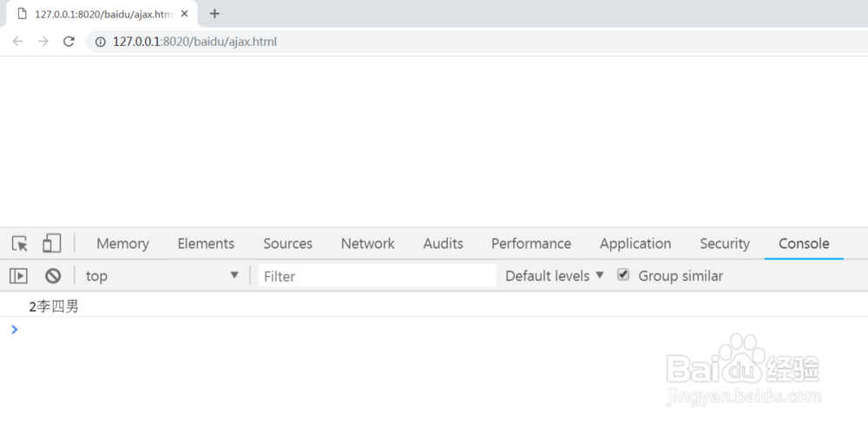Select the inspect element picker icon
The image size is (868, 426).
click(20, 244)
